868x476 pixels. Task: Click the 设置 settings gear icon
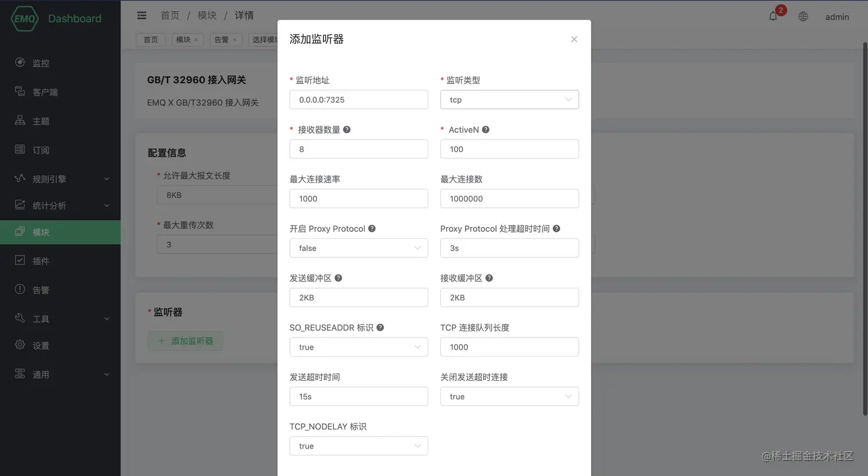pos(20,345)
